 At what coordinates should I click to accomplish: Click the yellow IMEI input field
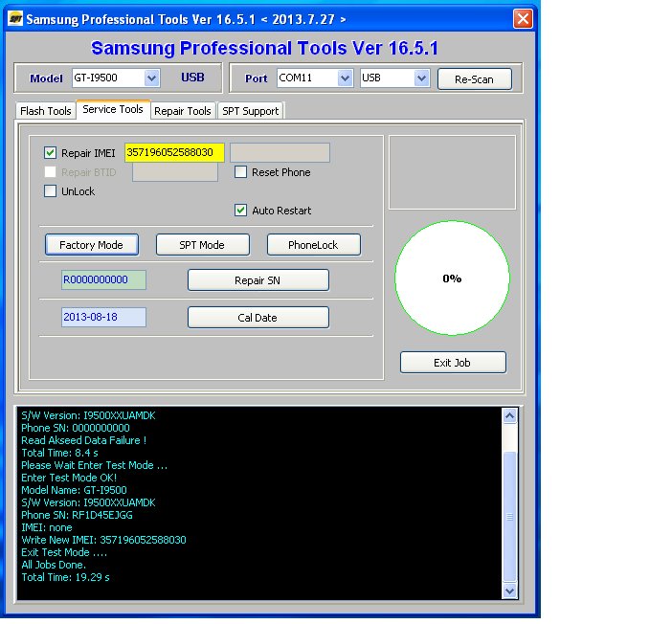(174, 152)
